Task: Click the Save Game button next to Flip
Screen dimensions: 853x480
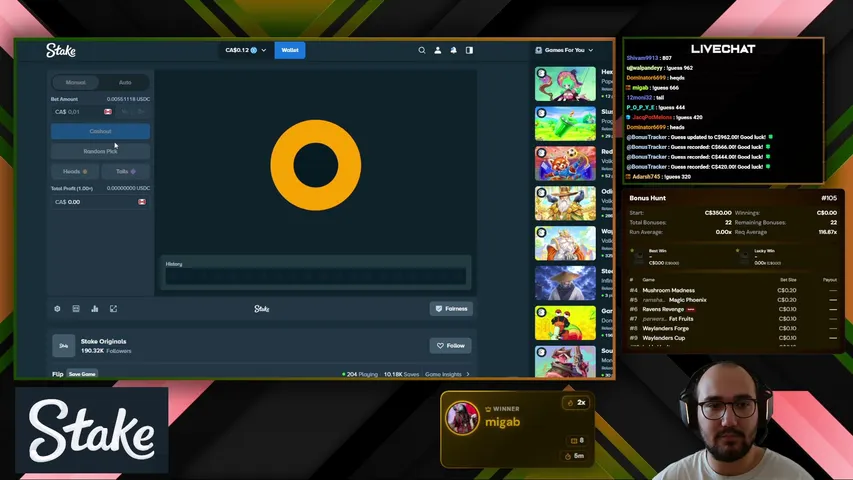Action: [x=82, y=374]
